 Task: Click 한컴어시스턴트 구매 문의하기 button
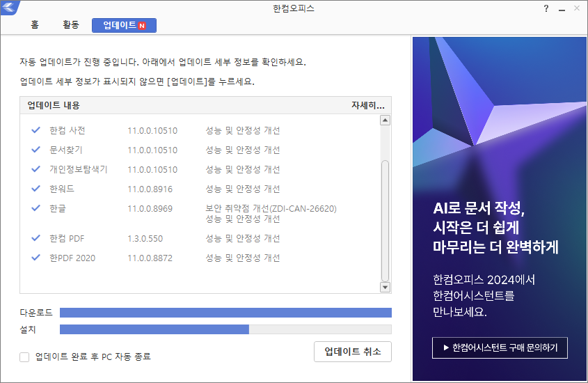click(500, 347)
